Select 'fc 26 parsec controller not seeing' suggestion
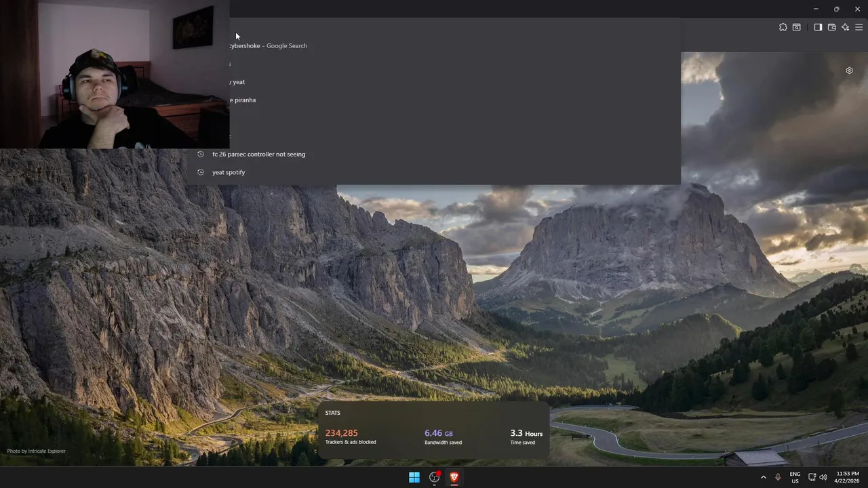The width and height of the screenshot is (868, 488). [434, 154]
